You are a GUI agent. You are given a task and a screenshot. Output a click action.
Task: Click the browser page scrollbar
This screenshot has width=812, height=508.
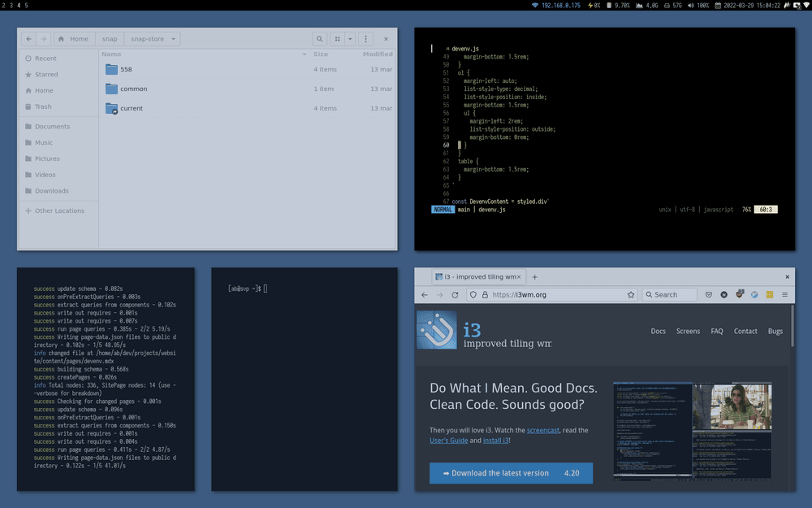pos(792,326)
